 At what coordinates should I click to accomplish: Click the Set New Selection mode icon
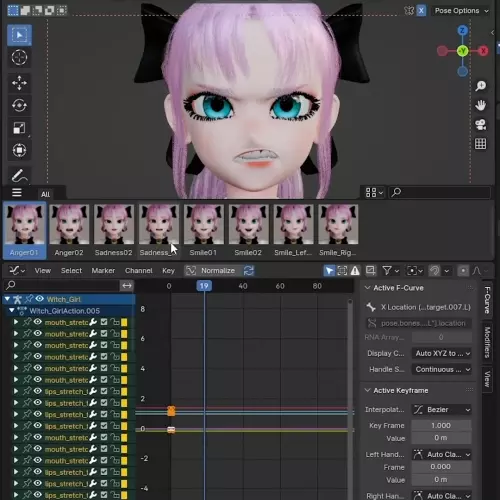(x=13, y=10)
